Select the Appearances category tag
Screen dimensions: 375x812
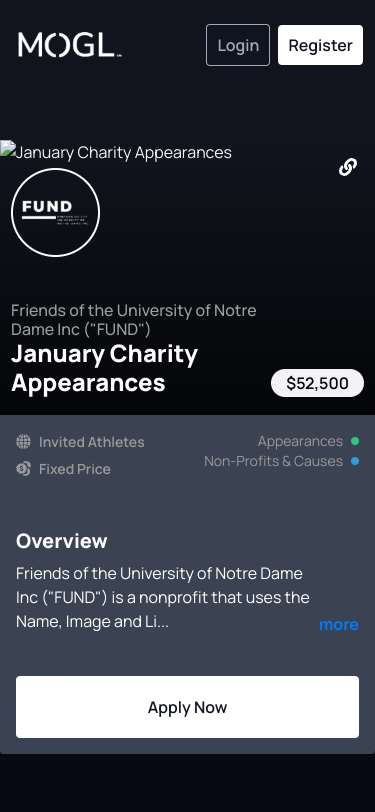coord(300,441)
